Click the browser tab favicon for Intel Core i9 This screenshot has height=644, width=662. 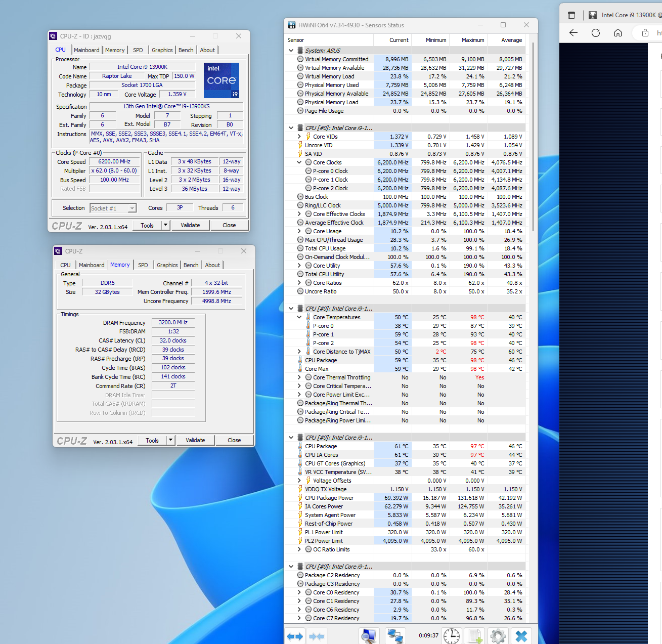[x=593, y=15]
